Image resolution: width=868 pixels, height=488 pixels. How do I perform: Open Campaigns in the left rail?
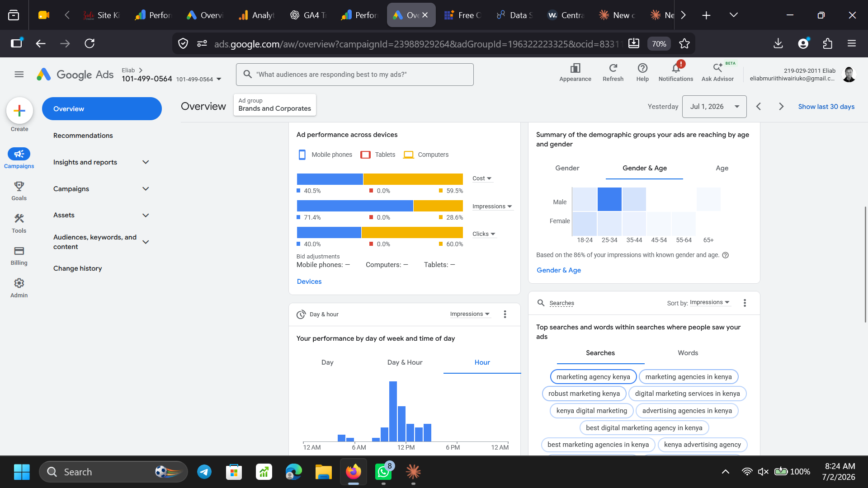(19, 158)
